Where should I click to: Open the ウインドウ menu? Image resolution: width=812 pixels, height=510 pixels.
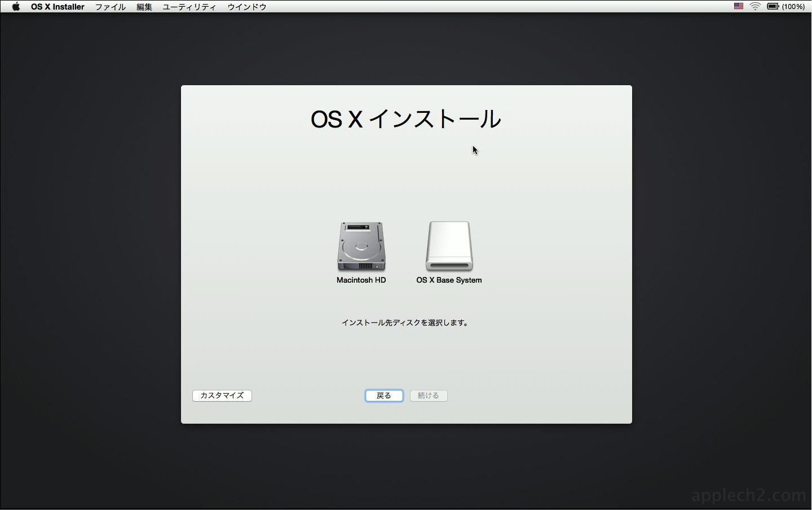(247, 7)
